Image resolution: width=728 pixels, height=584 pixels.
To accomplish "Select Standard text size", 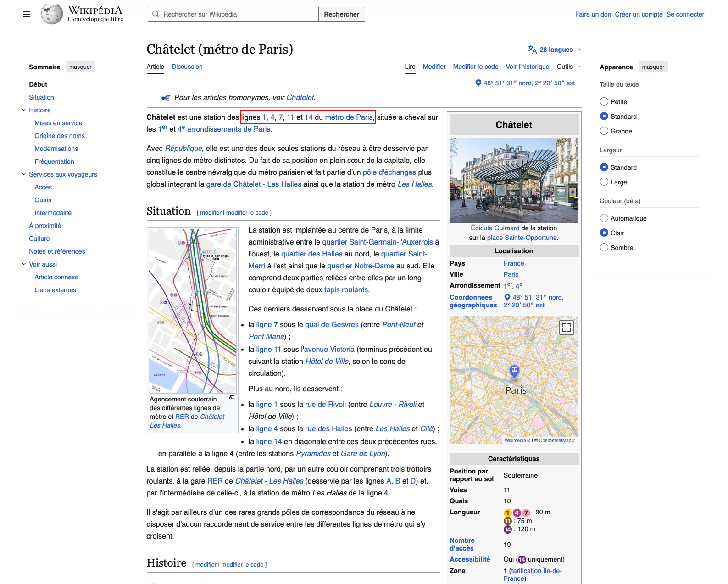I will coord(604,116).
